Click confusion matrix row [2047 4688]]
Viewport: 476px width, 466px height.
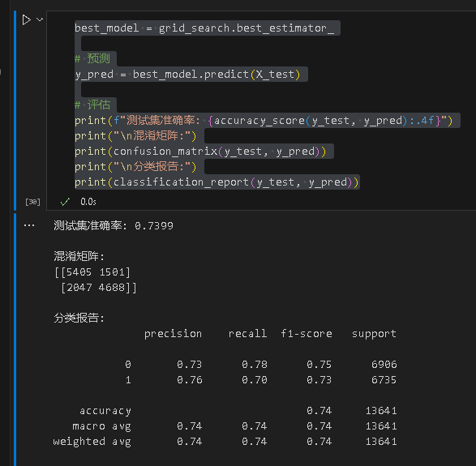click(99, 288)
